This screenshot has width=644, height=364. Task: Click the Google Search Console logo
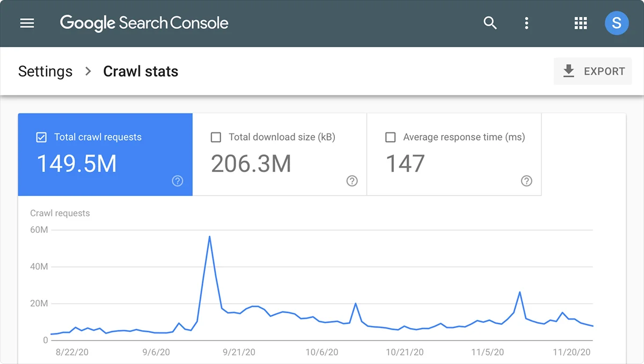point(144,23)
